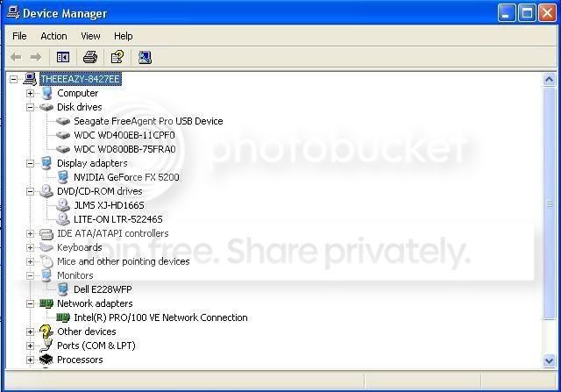
Task: Select Intel(R) PRO/100 VE Network Connection label
Action: click(x=160, y=317)
